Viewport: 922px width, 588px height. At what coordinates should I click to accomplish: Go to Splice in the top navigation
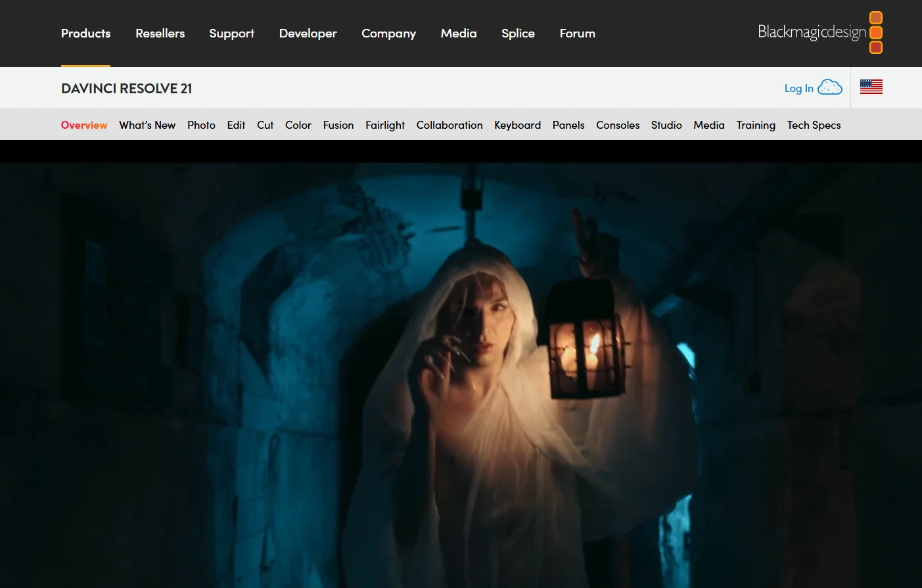coord(518,34)
